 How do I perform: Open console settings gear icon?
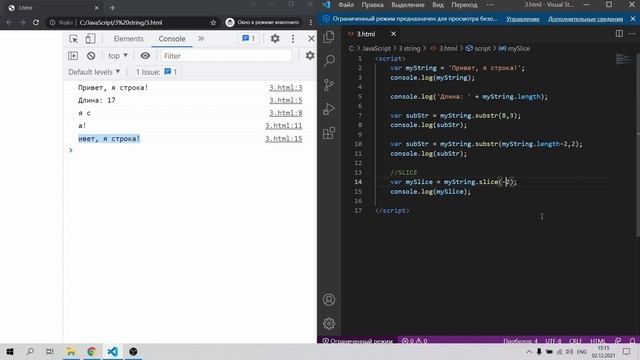click(x=310, y=56)
